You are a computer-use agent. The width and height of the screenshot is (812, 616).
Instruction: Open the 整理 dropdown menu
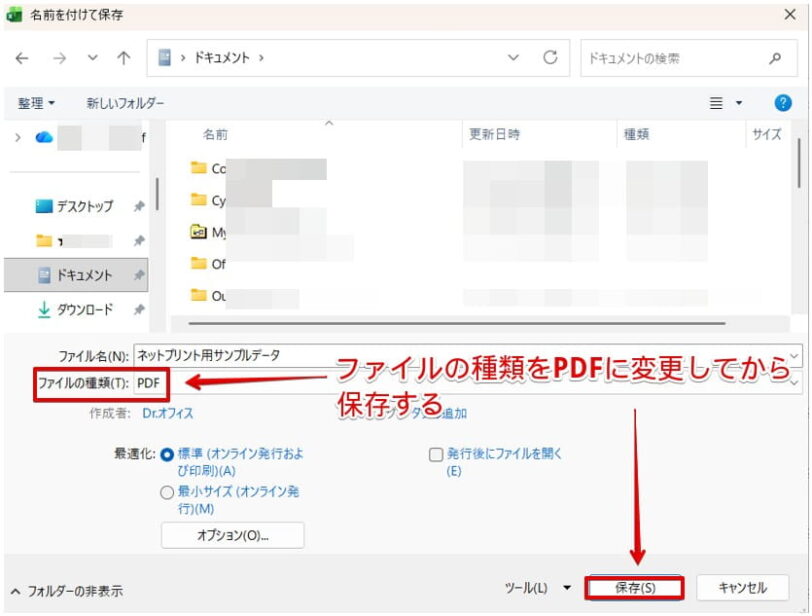click(x=35, y=101)
